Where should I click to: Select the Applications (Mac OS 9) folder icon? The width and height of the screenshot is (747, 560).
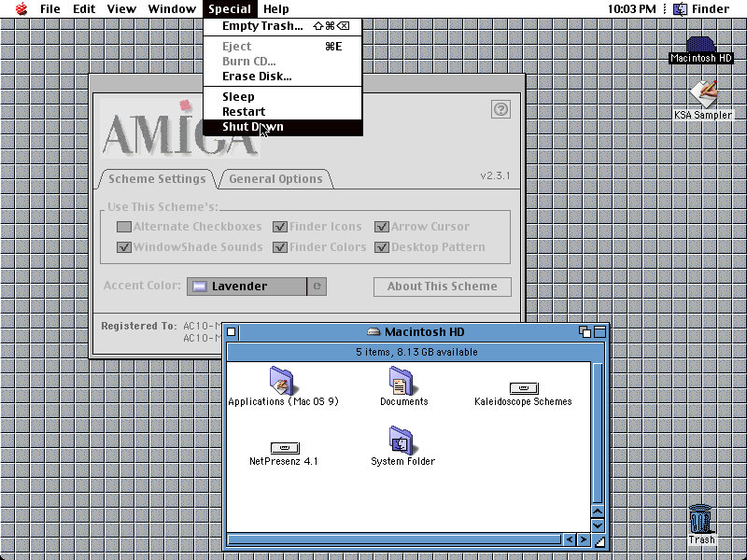coord(282,380)
